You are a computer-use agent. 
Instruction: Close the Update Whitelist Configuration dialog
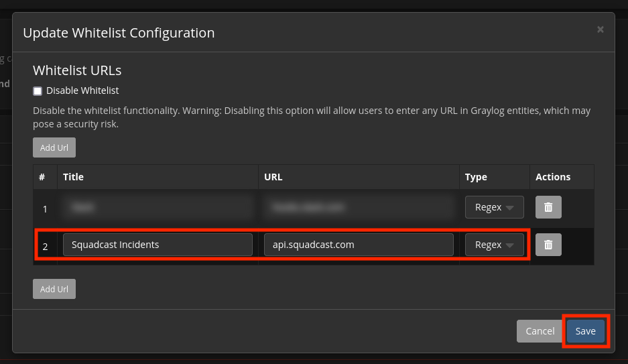tap(600, 29)
